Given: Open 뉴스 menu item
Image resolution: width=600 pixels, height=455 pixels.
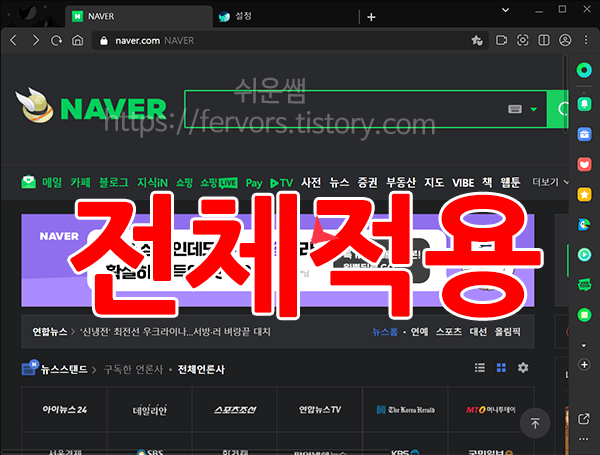Looking at the screenshot, I should click(339, 183).
